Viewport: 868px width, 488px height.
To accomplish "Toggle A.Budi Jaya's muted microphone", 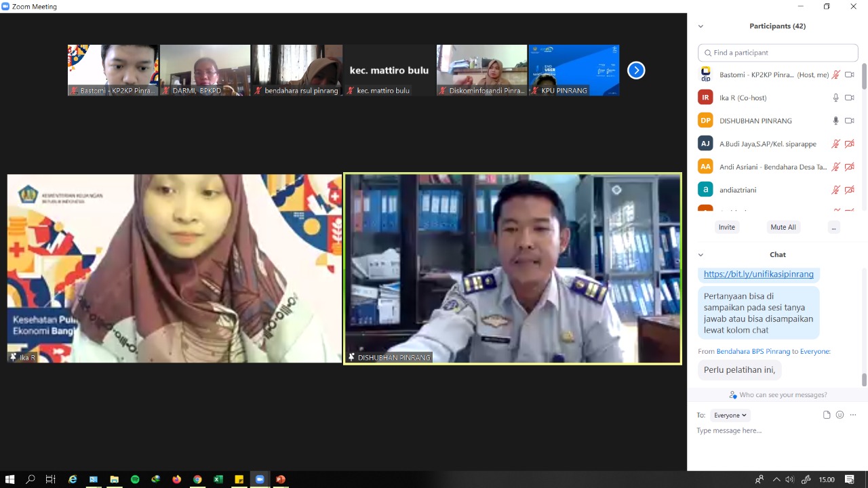I will (836, 144).
